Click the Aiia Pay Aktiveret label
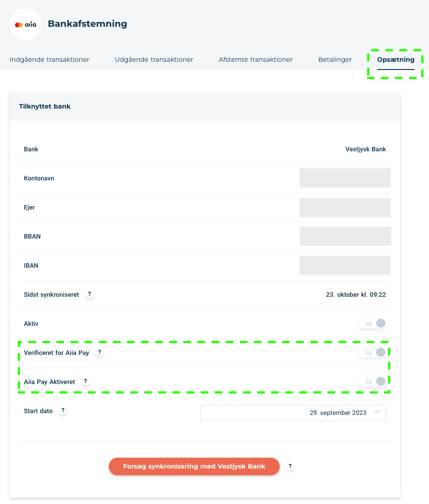This screenshot has width=429, height=504. (49, 382)
